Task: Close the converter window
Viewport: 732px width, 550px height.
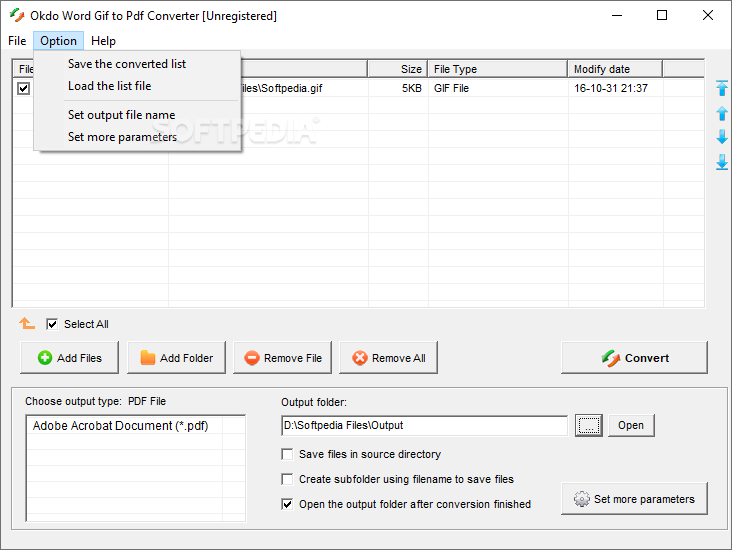Action: click(708, 15)
